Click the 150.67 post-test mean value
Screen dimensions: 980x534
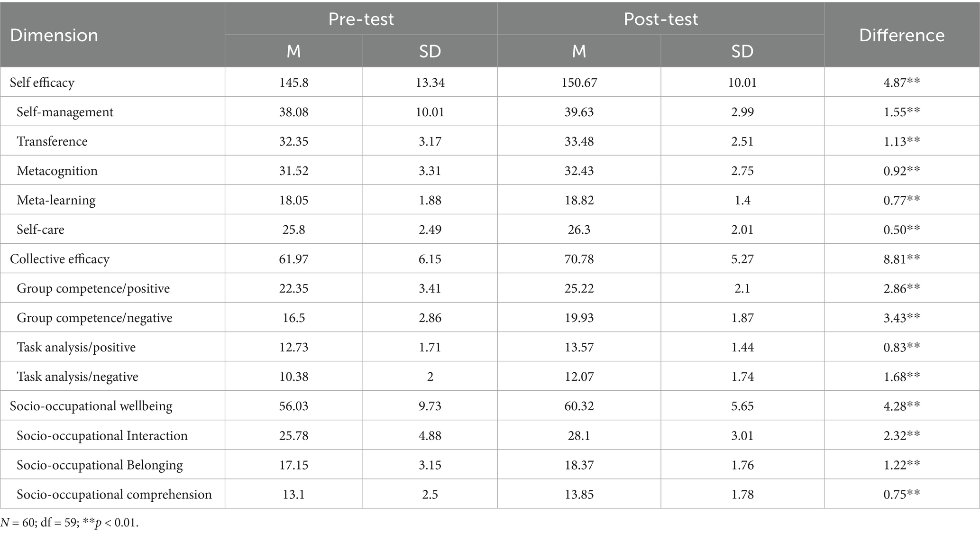[x=579, y=83]
